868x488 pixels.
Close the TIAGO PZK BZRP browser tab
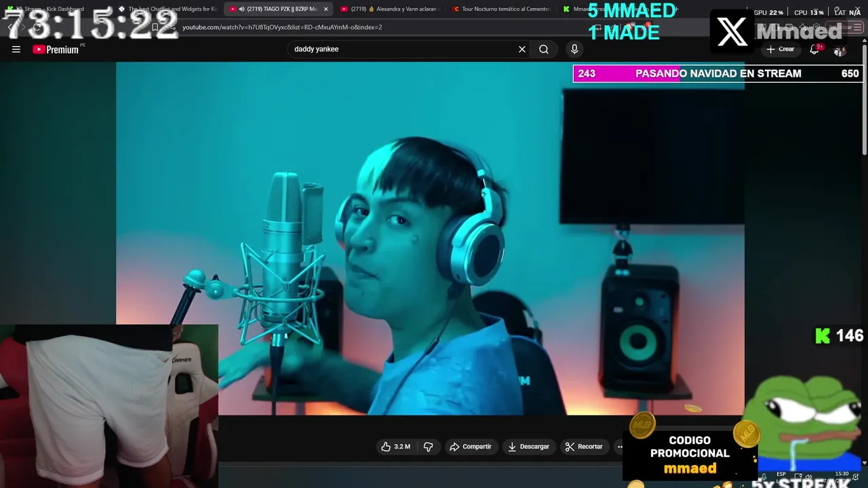tap(325, 9)
